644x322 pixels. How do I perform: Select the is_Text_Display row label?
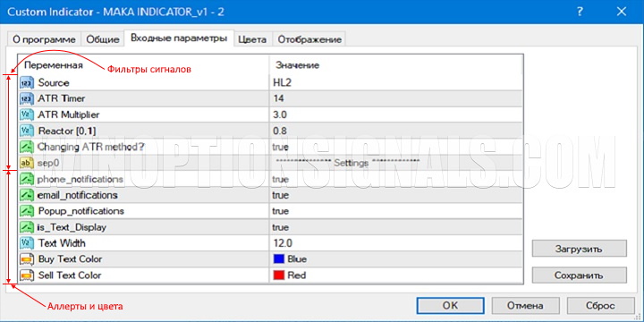pos(72,227)
